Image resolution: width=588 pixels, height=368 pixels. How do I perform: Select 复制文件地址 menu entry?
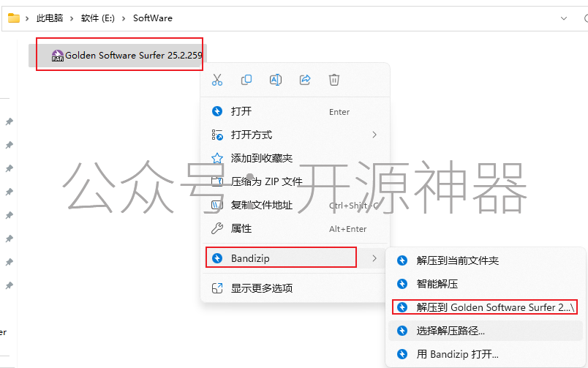tap(295, 205)
